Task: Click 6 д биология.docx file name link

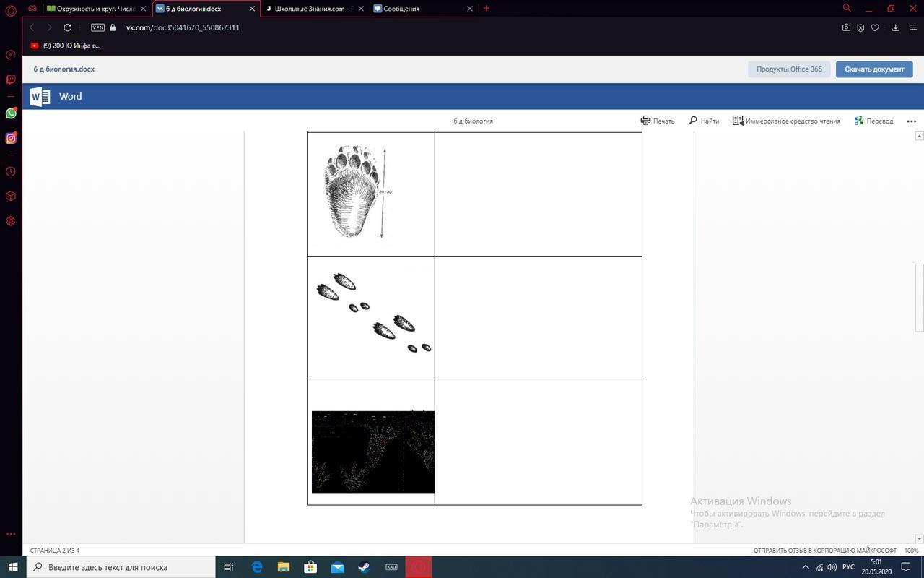Action: 64,69
